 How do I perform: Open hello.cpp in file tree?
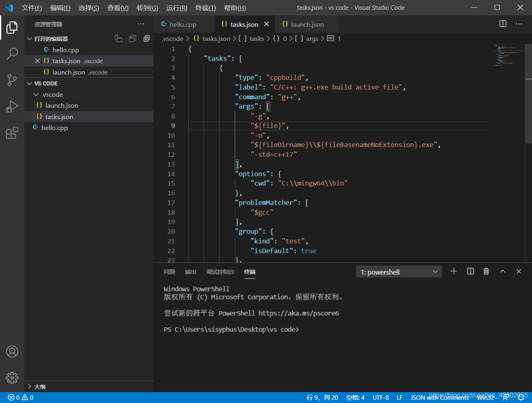[89, 128]
